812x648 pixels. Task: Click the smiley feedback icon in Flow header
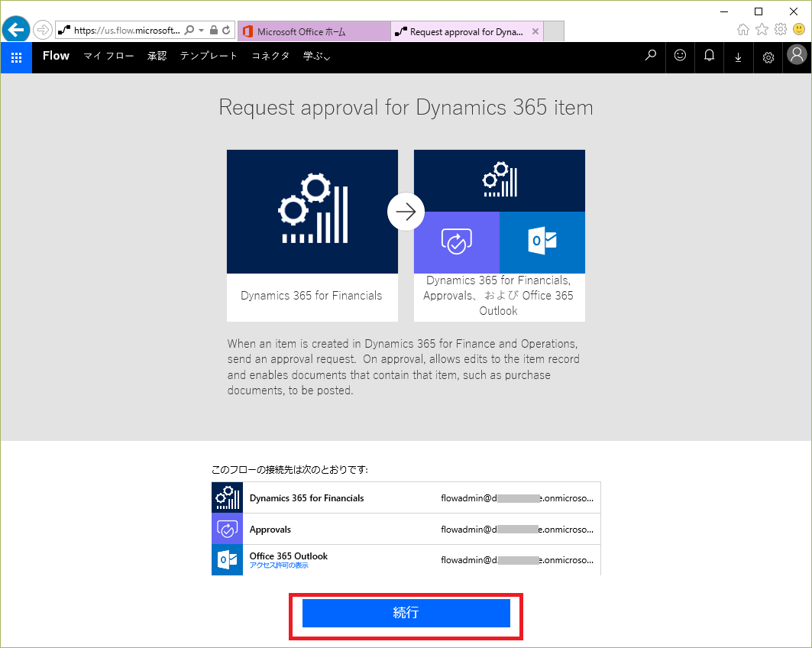click(680, 56)
